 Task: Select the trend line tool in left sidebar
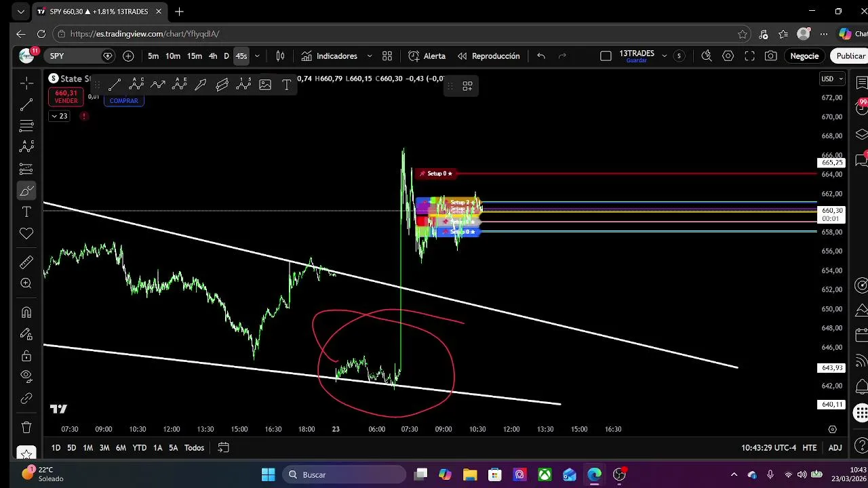click(26, 104)
